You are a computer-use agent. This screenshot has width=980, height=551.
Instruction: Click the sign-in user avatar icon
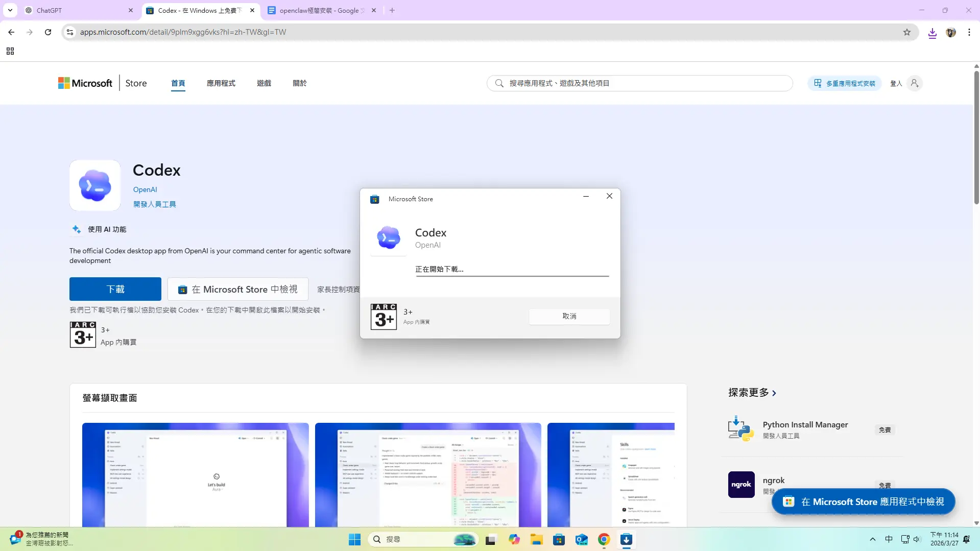tap(915, 83)
